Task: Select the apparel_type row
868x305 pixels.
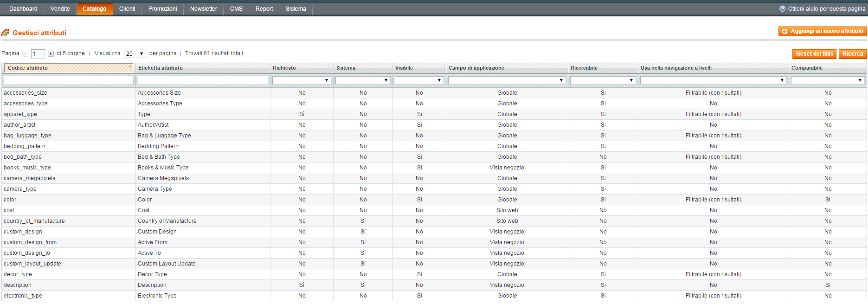Action: tap(434, 114)
